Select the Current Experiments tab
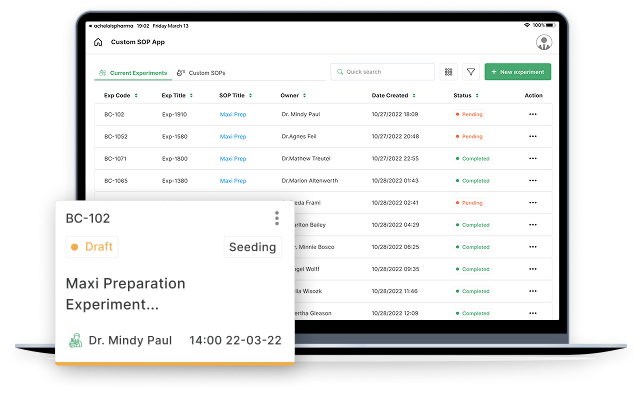Viewport: 642px width, 393px height. coord(133,73)
